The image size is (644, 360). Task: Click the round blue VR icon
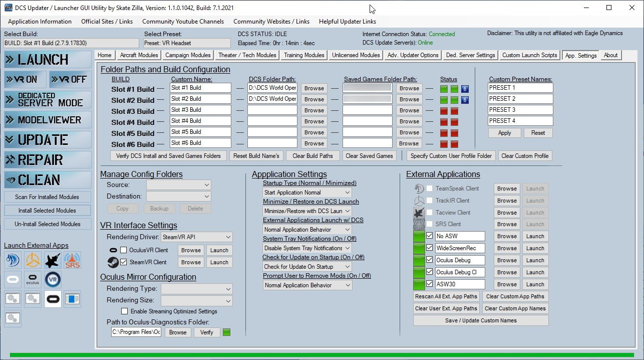53,279
